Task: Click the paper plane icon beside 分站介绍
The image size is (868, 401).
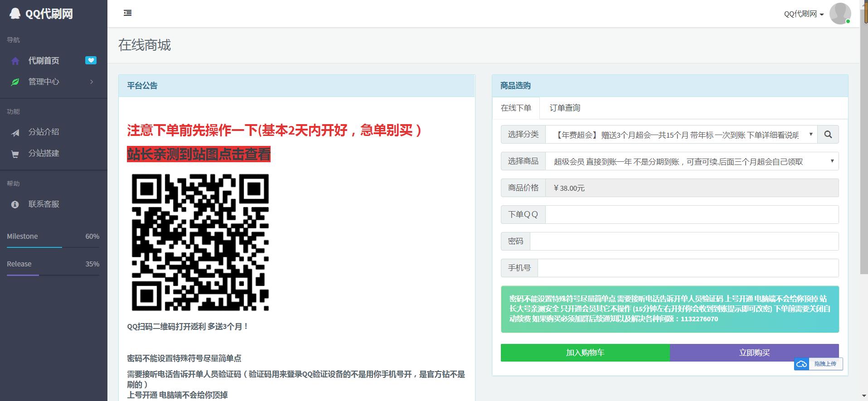Action: click(x=15, y=132)
